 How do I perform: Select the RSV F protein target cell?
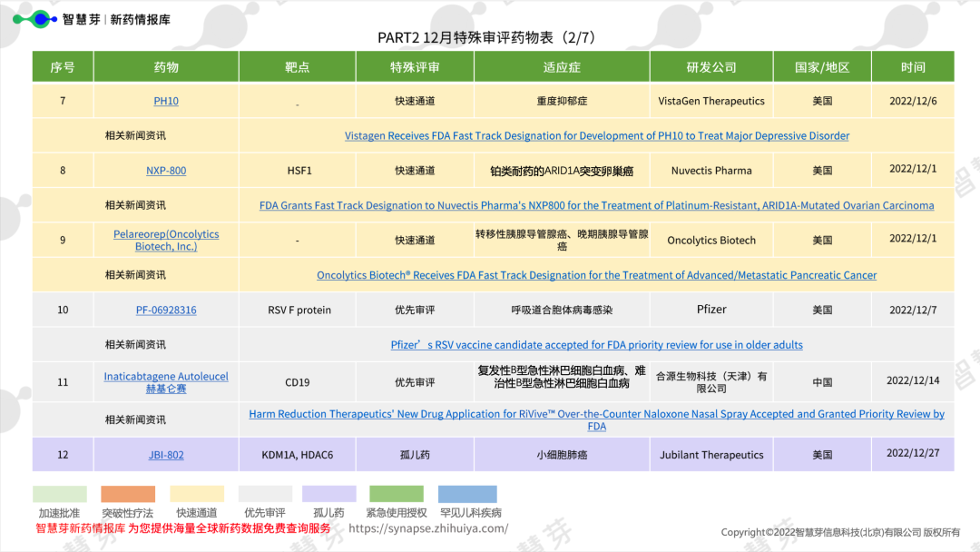point(298,310)
